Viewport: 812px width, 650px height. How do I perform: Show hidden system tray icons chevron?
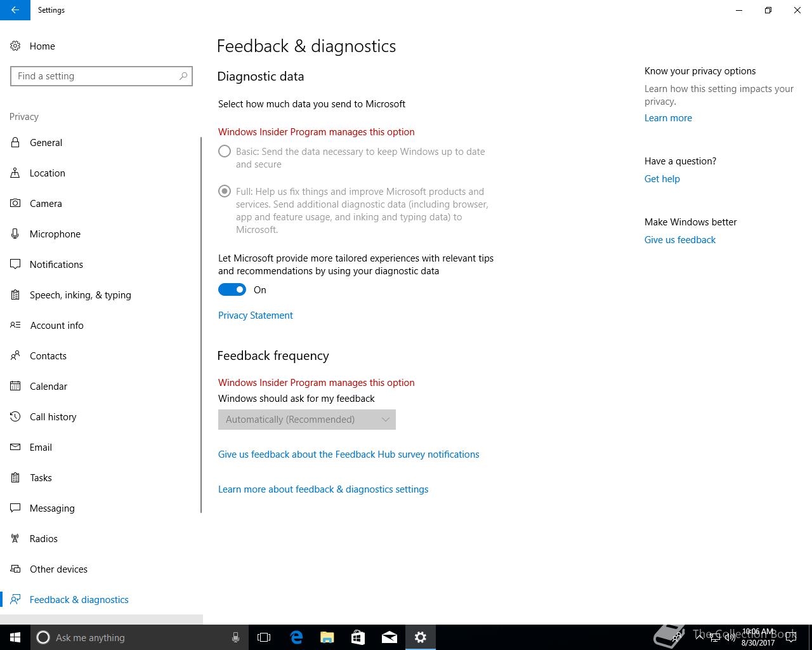[x=700, y=637]
